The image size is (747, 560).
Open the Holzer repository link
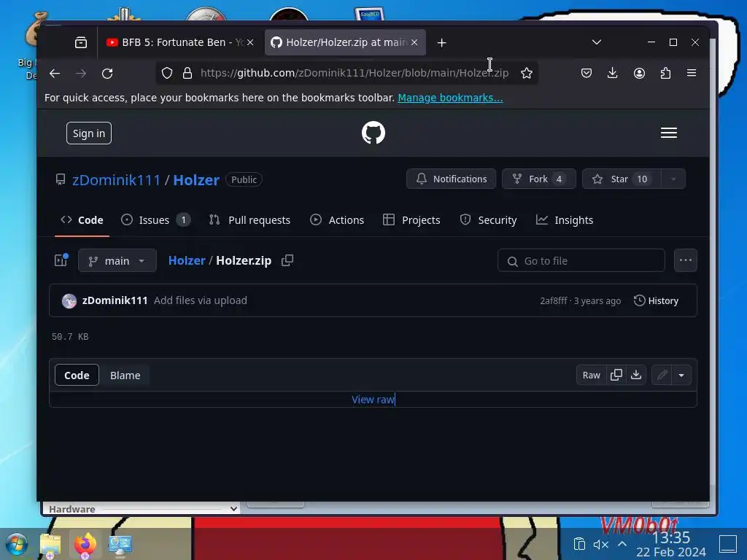196,180
